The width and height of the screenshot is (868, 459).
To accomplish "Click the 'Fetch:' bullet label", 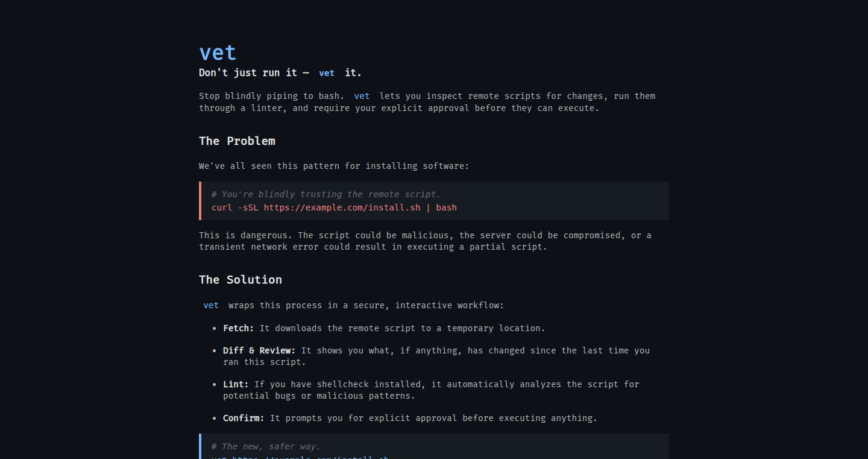I will [239, 328].
